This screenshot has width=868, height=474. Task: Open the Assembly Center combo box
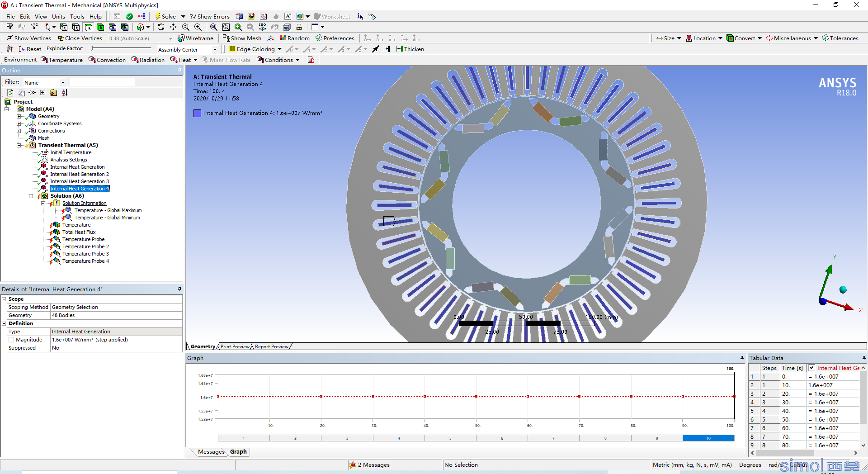[x=187, y=49]
